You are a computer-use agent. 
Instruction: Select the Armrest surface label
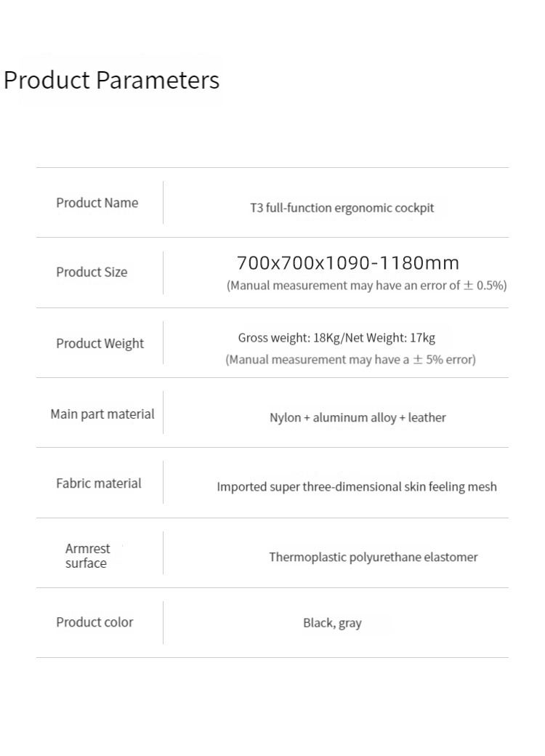click(87, 556)
